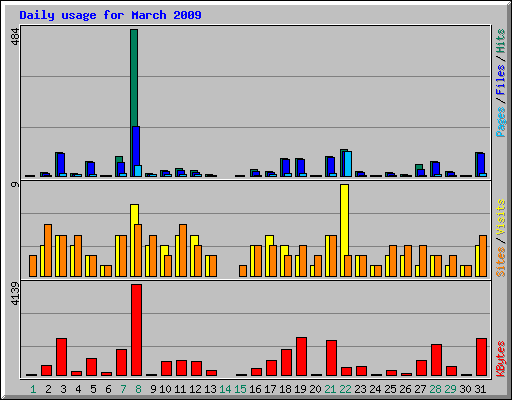This screenshot has height=400, width=512.
Task: Select the "484" hits axis maximum label
Action: pos(15,37)
